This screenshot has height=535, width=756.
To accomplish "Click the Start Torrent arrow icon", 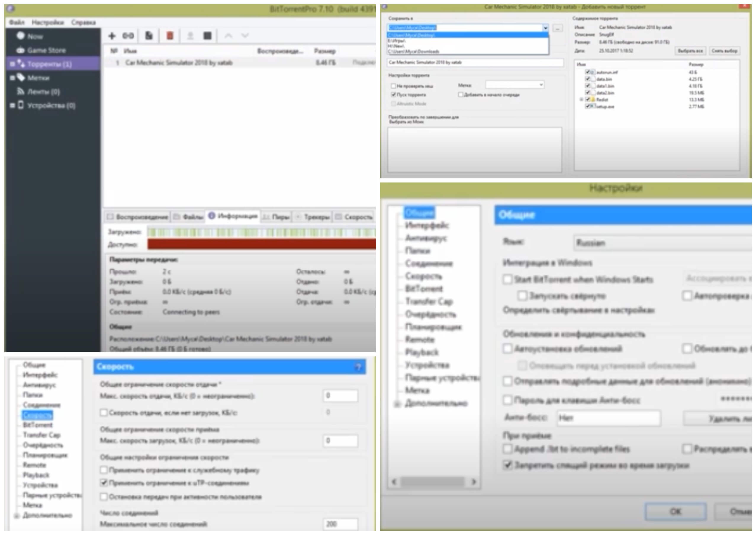I will pyautogui.click(x=190, y=36).
